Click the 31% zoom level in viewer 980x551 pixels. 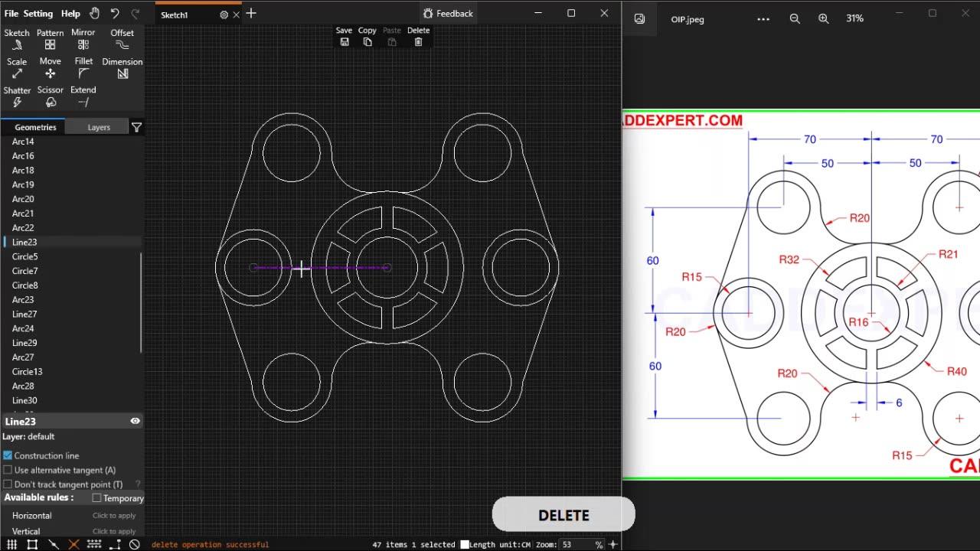[x=855, y=18]
